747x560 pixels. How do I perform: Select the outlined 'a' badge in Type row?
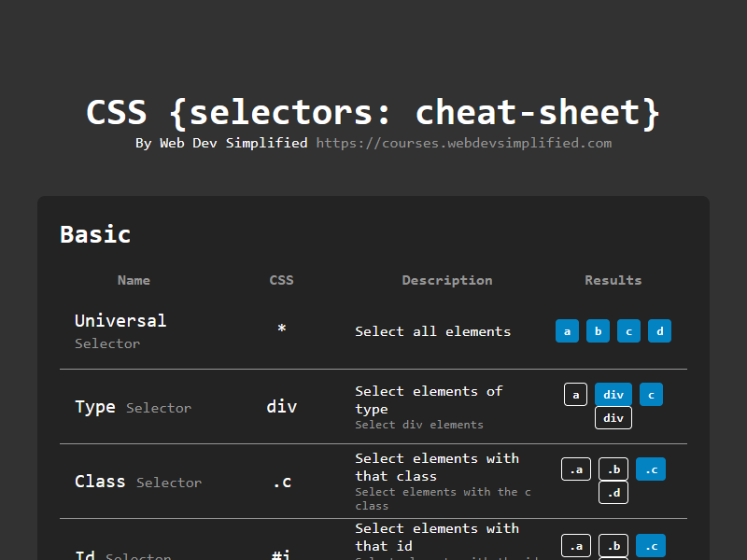(575, 395)
